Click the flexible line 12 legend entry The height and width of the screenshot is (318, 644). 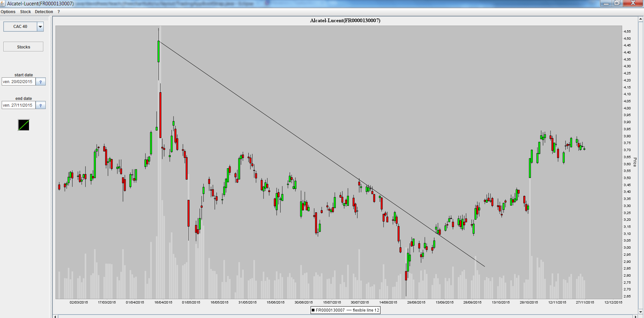tap(363, 310)
